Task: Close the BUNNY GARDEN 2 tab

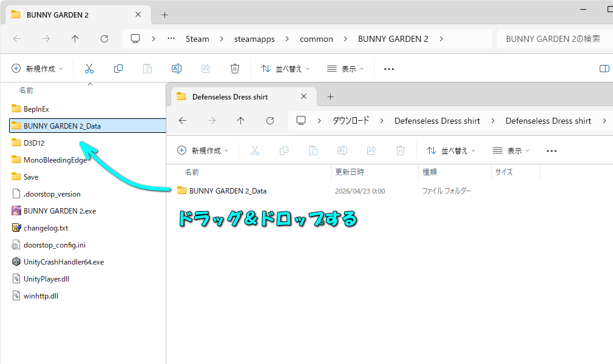Action: coord(138,15)
